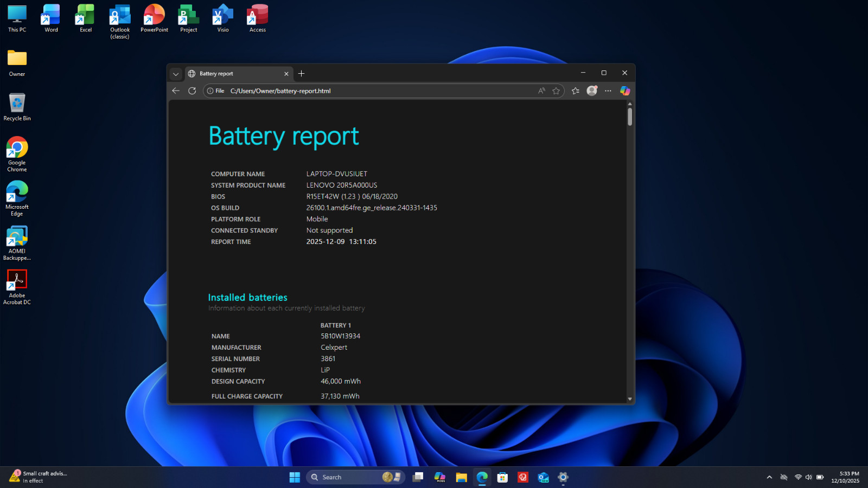The height and width of the screenshot is (488, 868).
Task: Open Project desktop shortcut
Action: pos(189,18)
